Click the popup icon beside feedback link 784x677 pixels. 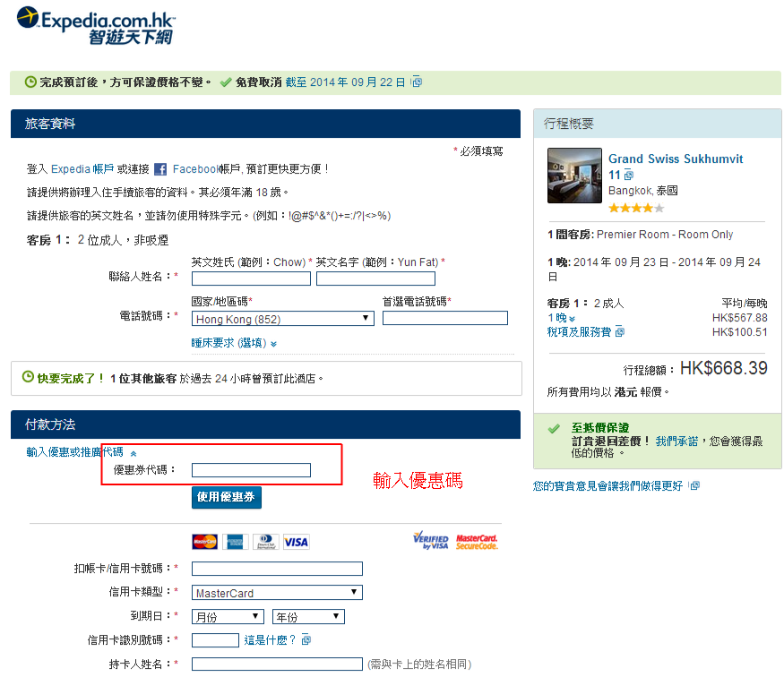pyautogui.click(x=694, y=485)
